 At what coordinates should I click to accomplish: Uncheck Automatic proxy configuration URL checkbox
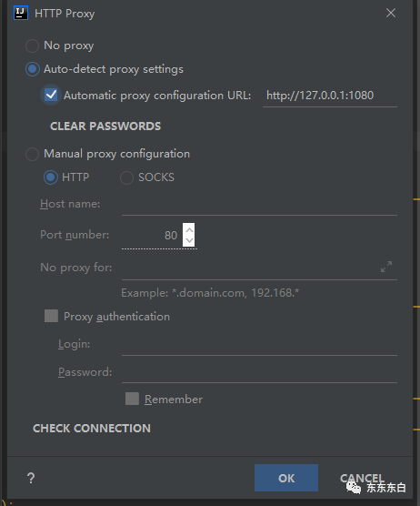click(x=51, y=95)
